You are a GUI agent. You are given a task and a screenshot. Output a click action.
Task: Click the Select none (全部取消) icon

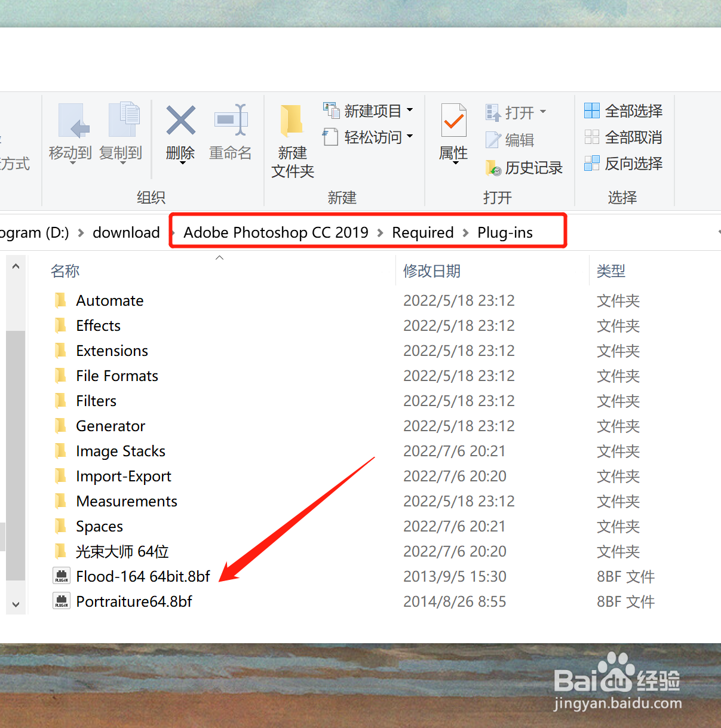click(x=591, y=137)
